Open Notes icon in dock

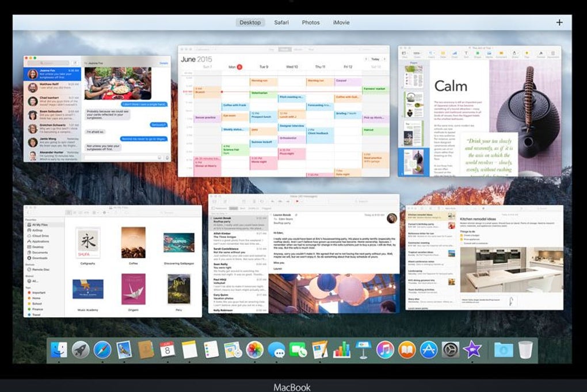(189, 350)
